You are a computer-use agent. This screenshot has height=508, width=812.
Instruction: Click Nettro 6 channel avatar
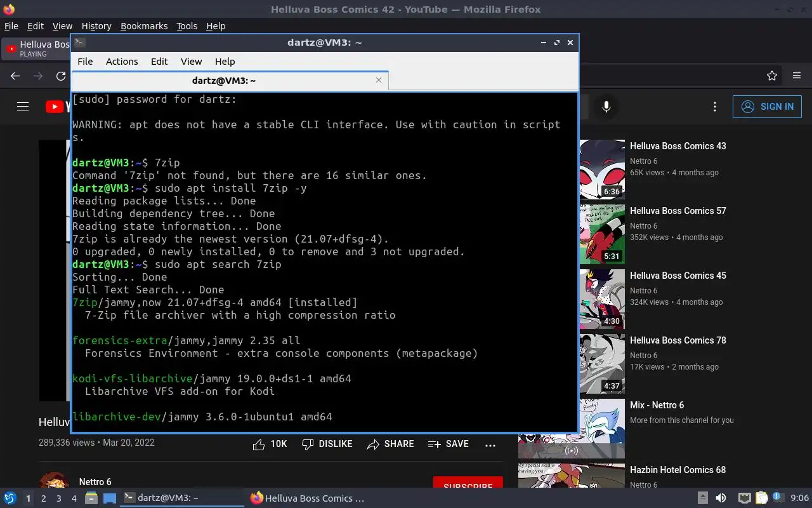tap(54, 480)
